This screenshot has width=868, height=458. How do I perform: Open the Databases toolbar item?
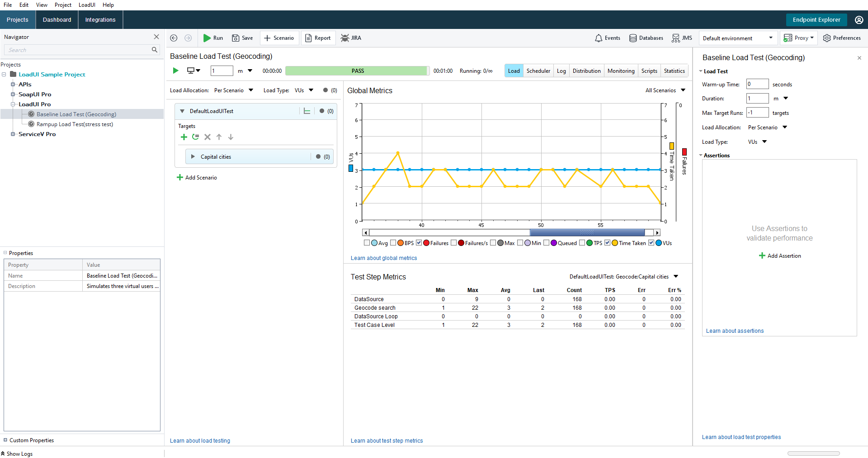coord(646,38)
